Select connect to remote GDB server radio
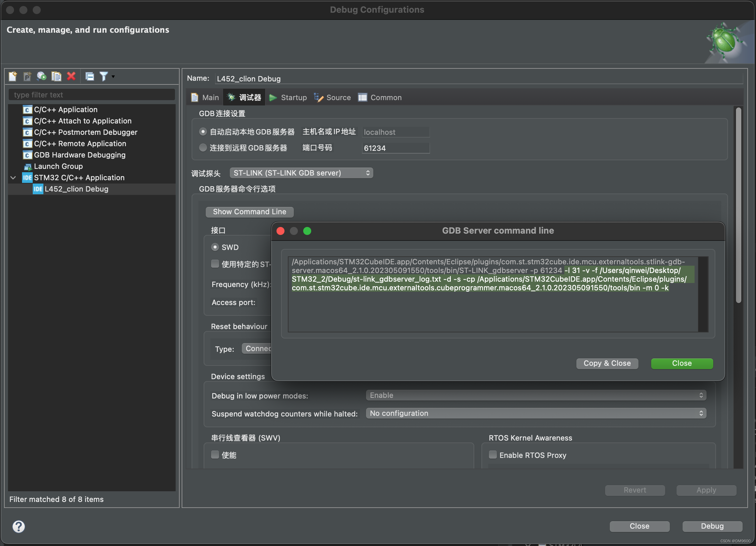 [x=203, y=148]
